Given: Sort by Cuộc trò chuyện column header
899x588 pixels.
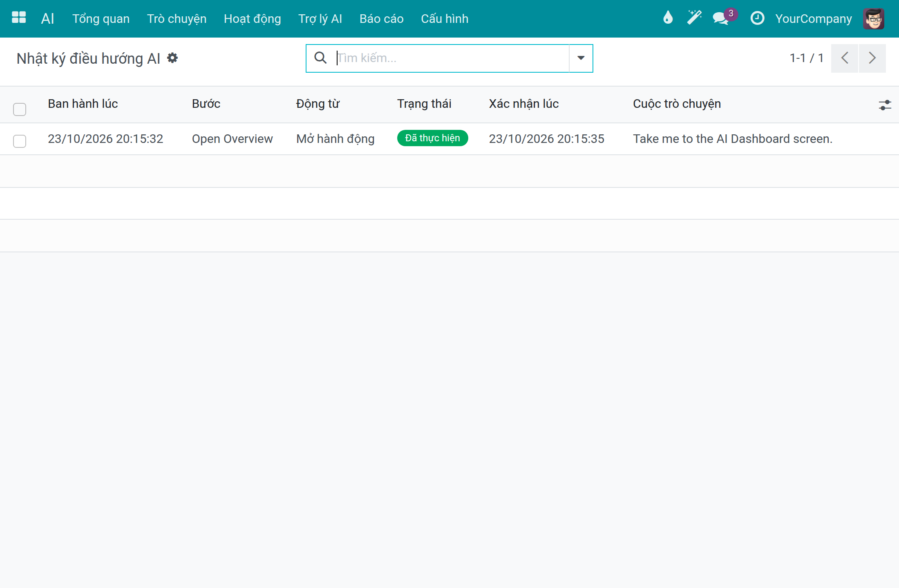Looking at the screenshot, I should (x=677, y=104).
